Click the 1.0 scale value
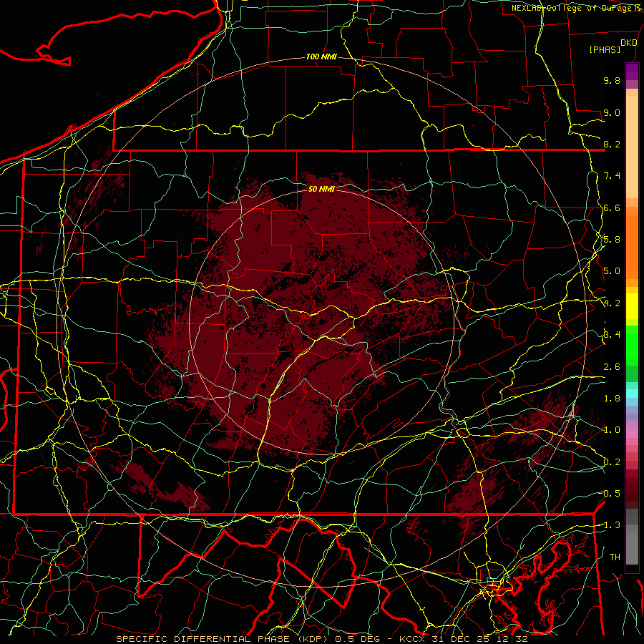644x644 pixels. (612, 430)
